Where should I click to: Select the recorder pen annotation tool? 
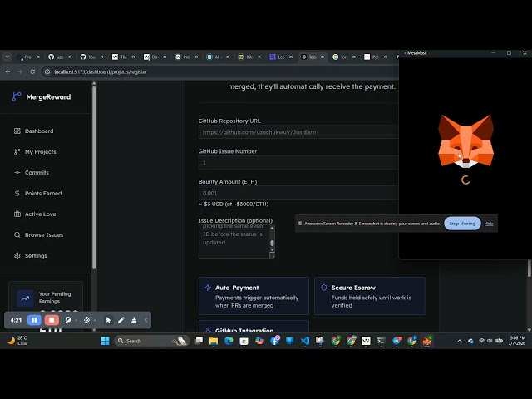point(121,320)
